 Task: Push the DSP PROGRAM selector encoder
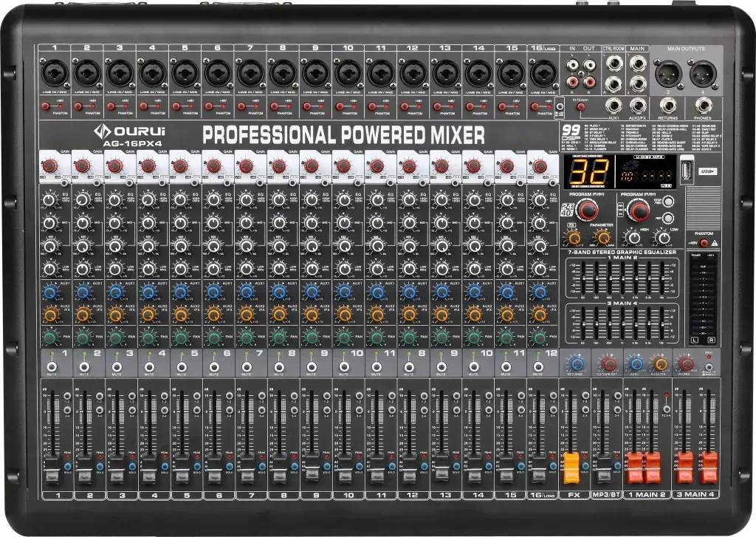click(587, 210)
